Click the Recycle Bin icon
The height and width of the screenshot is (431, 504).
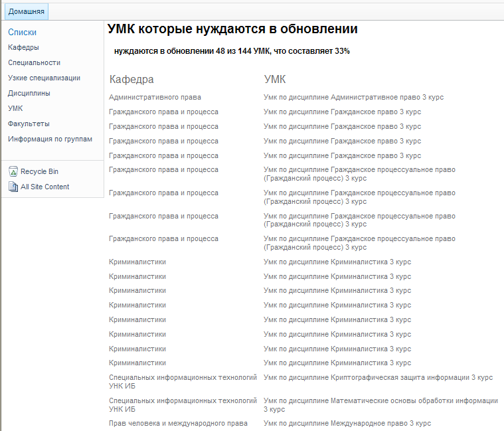pyautogui.click(x=13, y=171)
